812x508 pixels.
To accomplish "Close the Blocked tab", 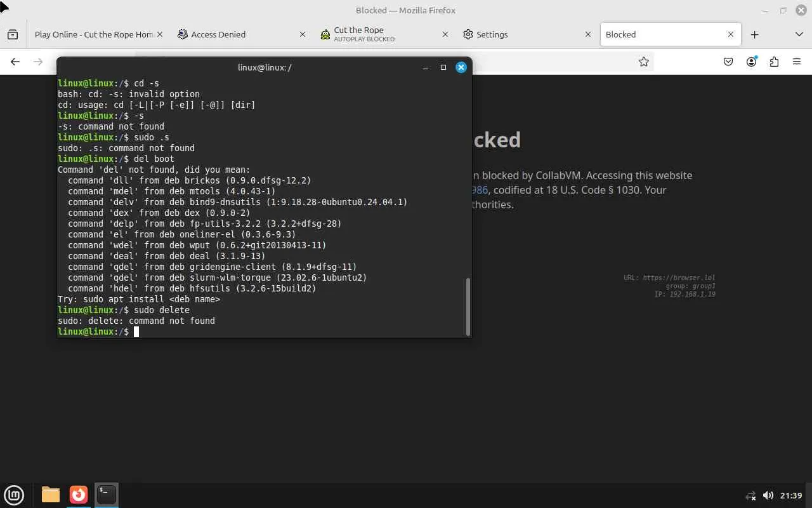I will 731,34.
